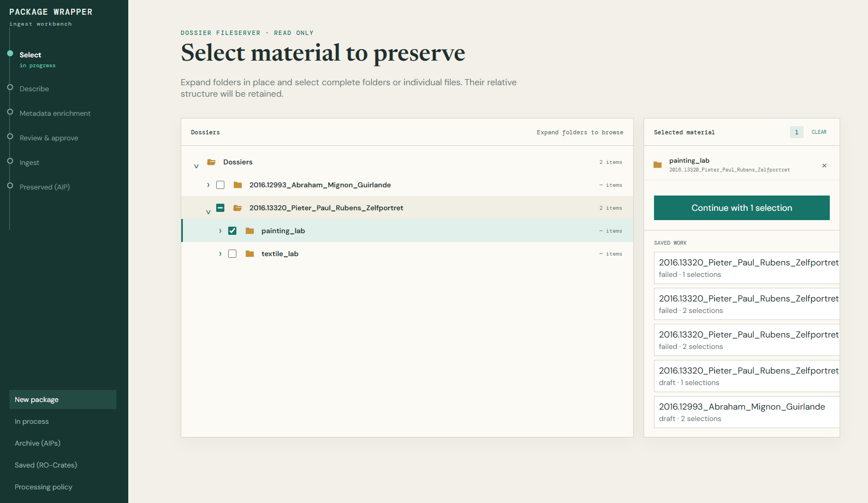868x503 pixels.
Task: Remove painting_lab from selected material
Action: [x=824, y=165]
